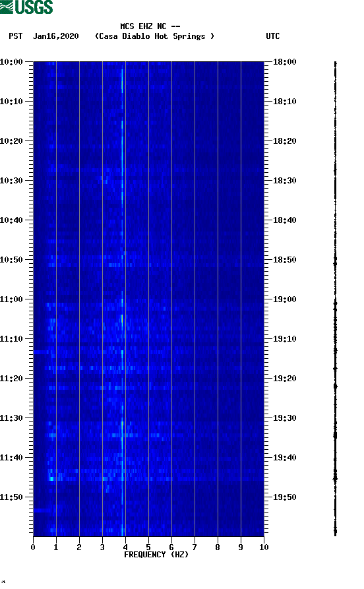Click the '9' frequency axis tick label

click(x=241, y=547)
